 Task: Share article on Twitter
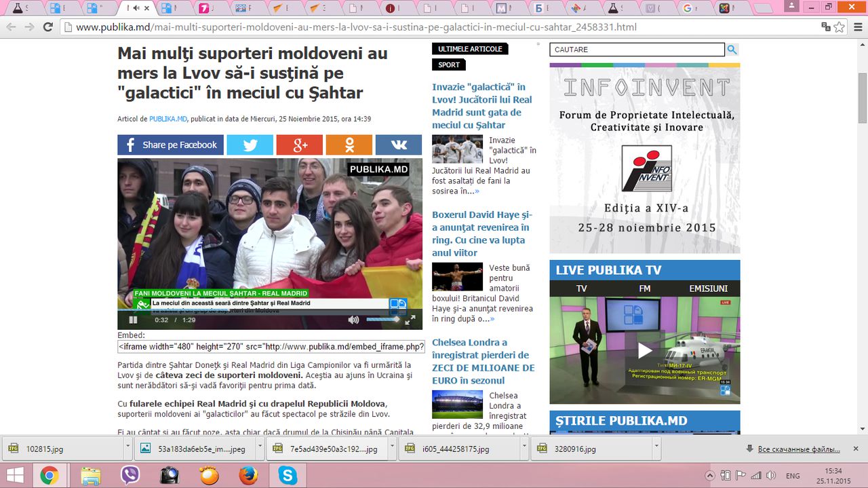[x=250, y=145]
